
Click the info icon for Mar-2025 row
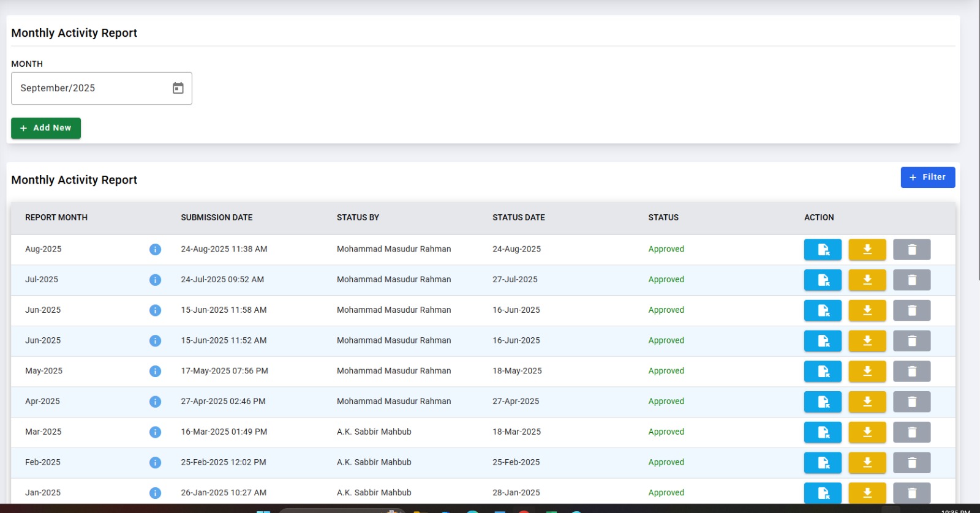pyautogui.click(x=155, y=432)
